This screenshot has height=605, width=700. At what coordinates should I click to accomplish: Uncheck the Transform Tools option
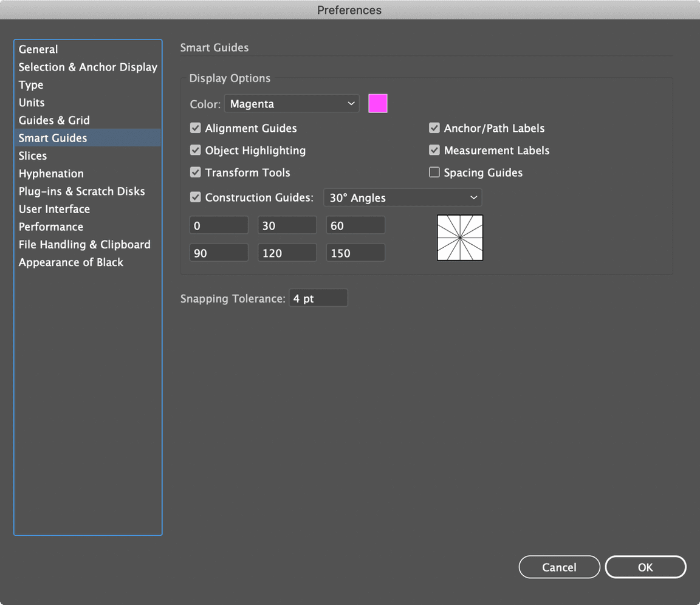pyautogui.click(x=196, y=173)
